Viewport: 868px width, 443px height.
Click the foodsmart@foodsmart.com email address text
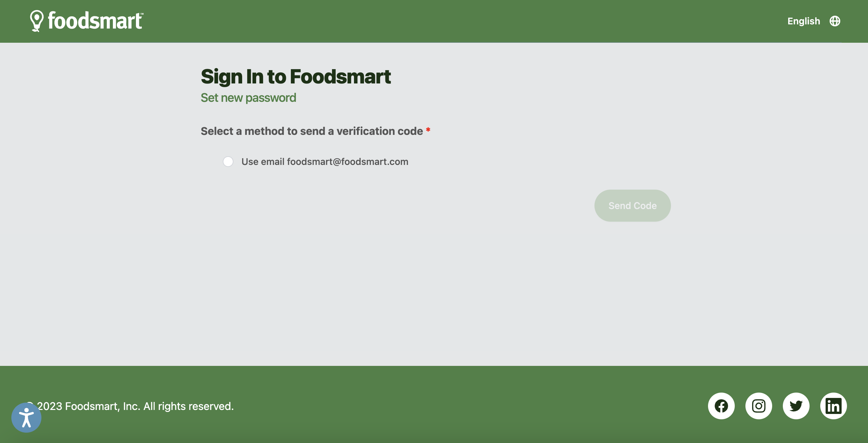[347, 162]
